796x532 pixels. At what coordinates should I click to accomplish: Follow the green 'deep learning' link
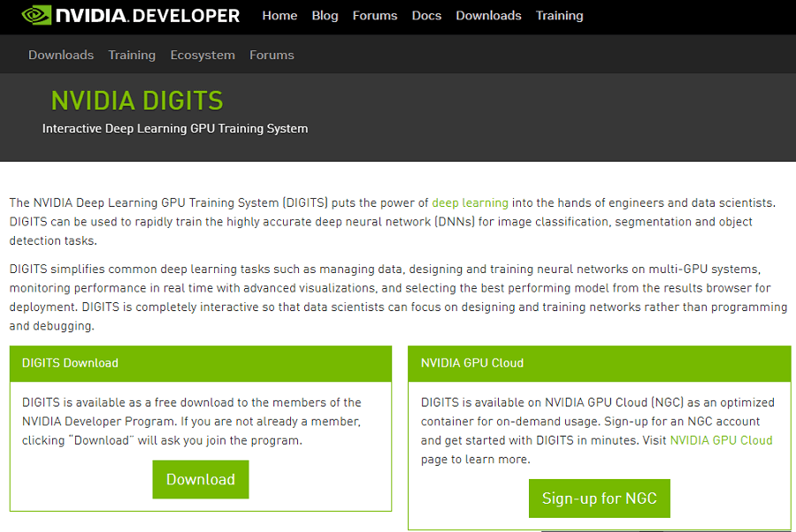(471, 203)
